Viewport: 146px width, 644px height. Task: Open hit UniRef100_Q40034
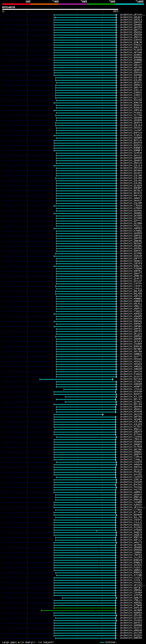pos(131,371)
